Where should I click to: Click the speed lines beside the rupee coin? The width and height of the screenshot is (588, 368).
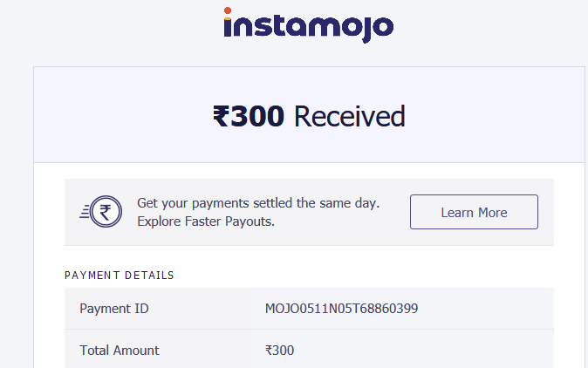click(85, 212)
